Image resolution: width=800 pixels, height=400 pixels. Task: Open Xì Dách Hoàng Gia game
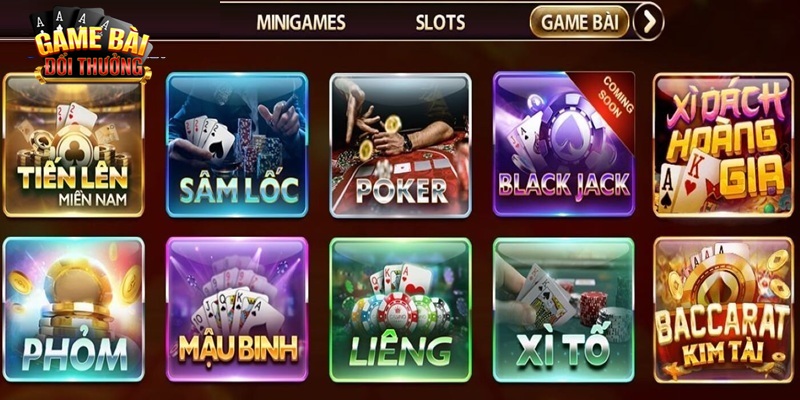tap(723, 145)
